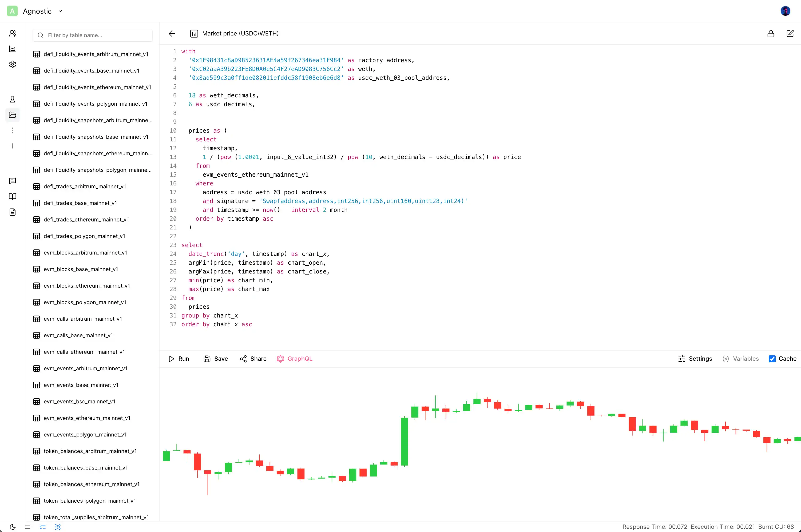Viewport: 801px width, 532px height.
Task: Uncheck the Cache checkbox
Action: 772,359
